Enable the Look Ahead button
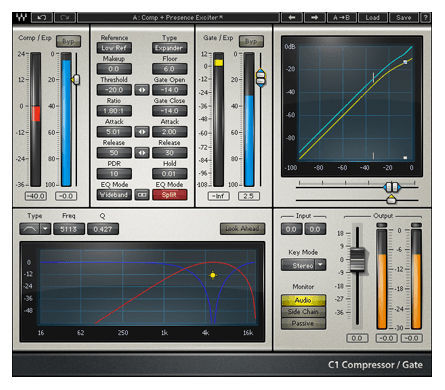Viewport: 445px width, 390px height. [x=243, y=229]
